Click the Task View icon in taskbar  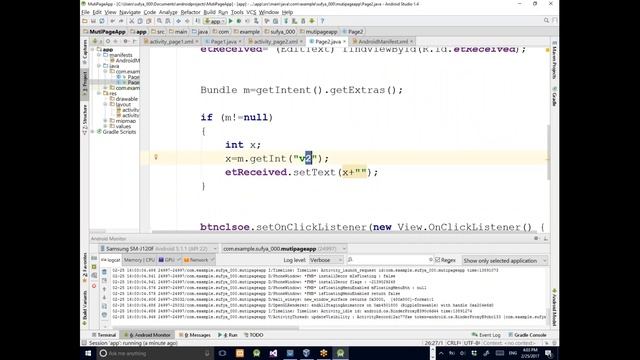click(222, 353)
